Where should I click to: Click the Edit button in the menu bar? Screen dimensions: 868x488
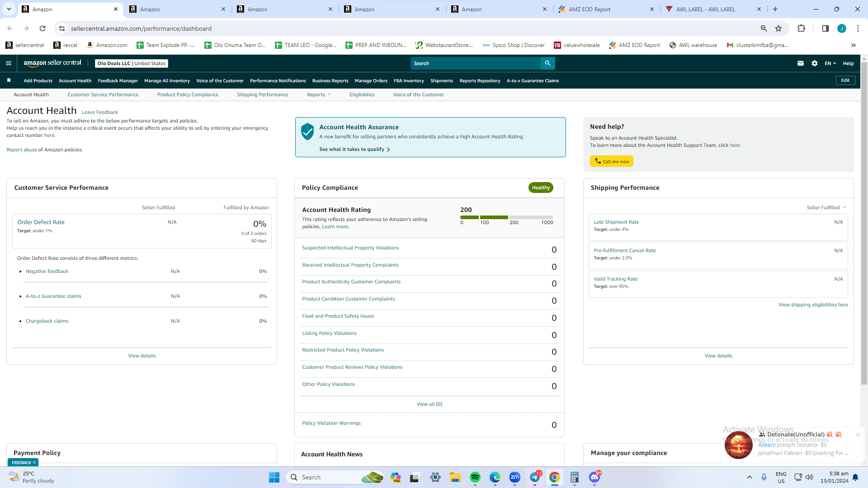(845, 80)
